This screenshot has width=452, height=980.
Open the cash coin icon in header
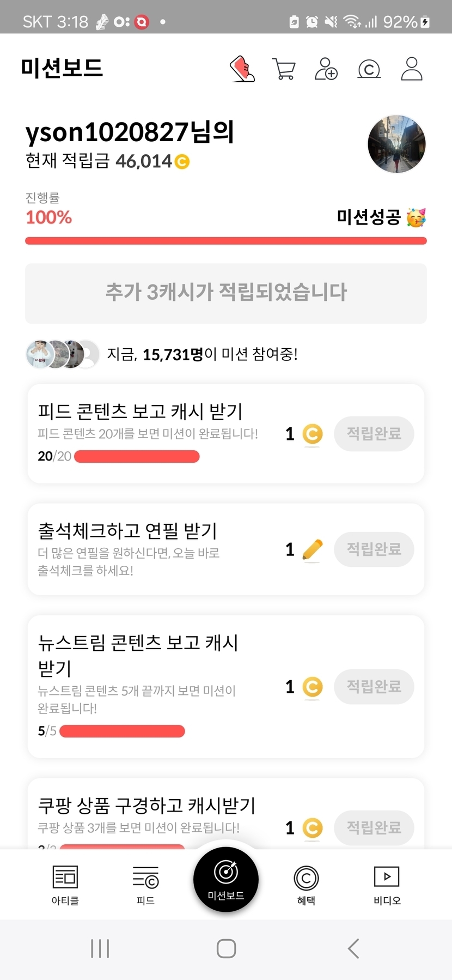click(x=369, y=69)
